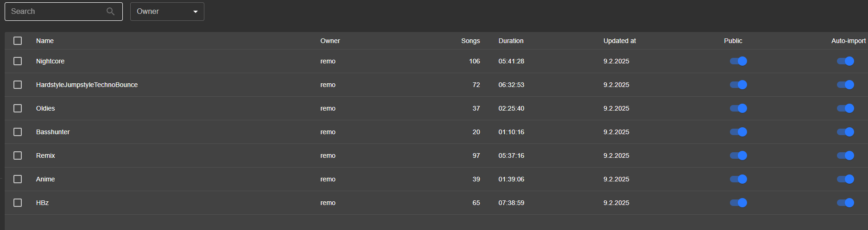Viewport: 868px width, 230px height.
Task: Toggle Public for Anime playlist
Action: pos(738,179)
